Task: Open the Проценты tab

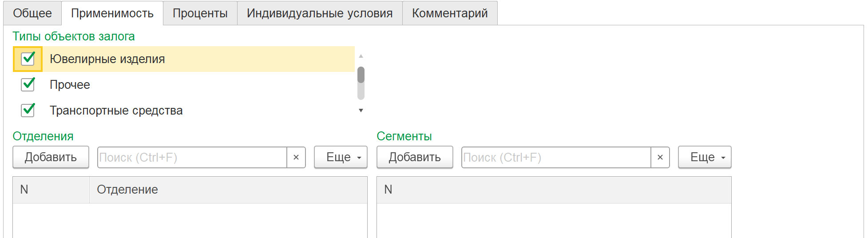Action: tap(200, 13)
